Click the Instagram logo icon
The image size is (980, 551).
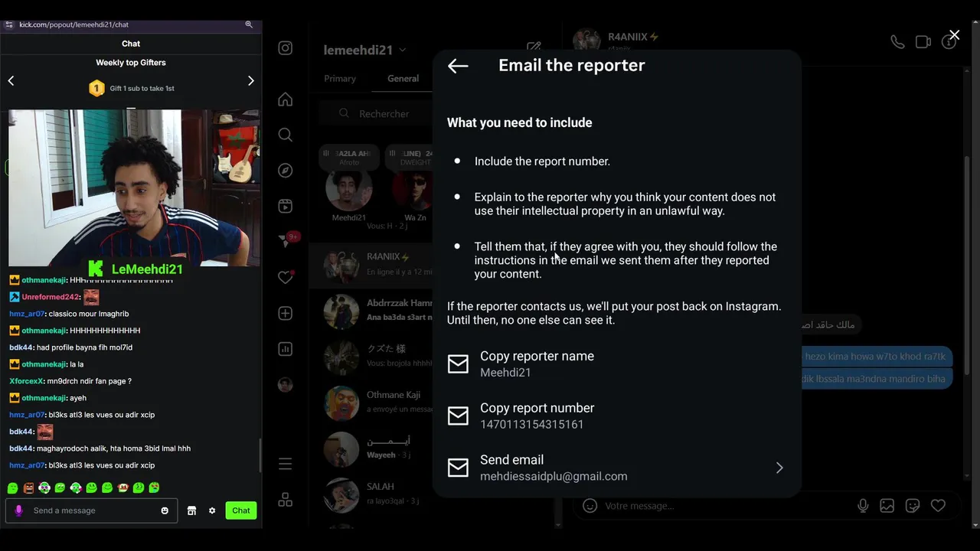tap(286, 48)
